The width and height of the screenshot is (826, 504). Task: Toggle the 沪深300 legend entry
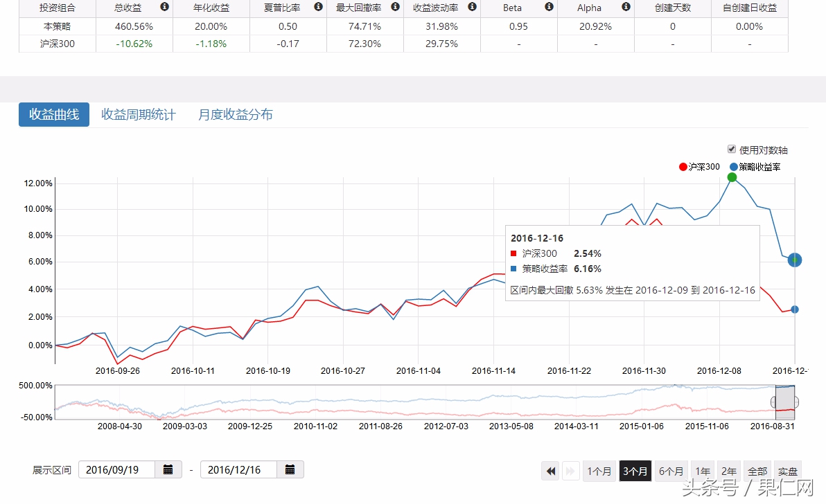[x=698, y=167]
